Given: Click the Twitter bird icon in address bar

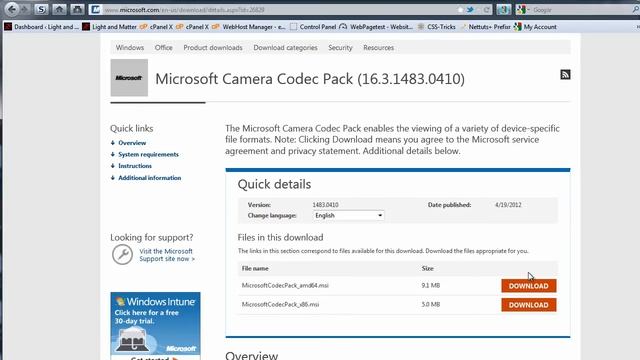Looking at the screenshot, I should 470,10.
